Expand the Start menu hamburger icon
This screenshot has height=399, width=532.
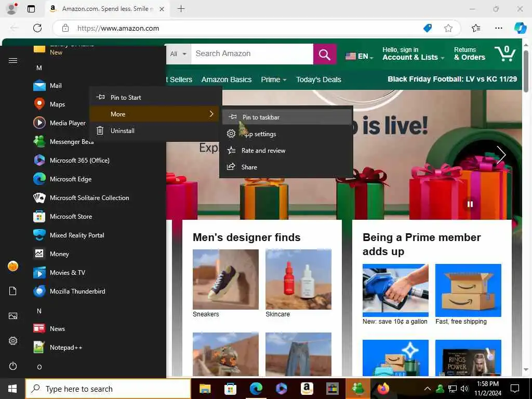pyautogui.click(x=13, y=60)
